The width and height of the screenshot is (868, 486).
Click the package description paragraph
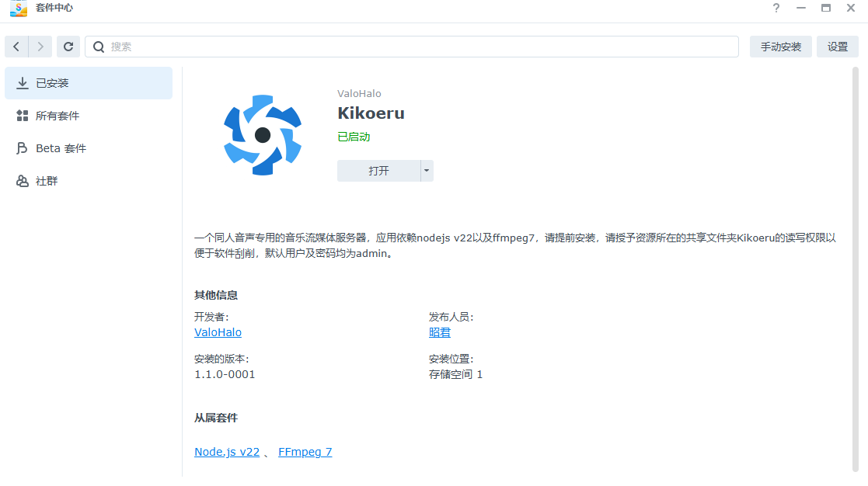coord(515,245)
